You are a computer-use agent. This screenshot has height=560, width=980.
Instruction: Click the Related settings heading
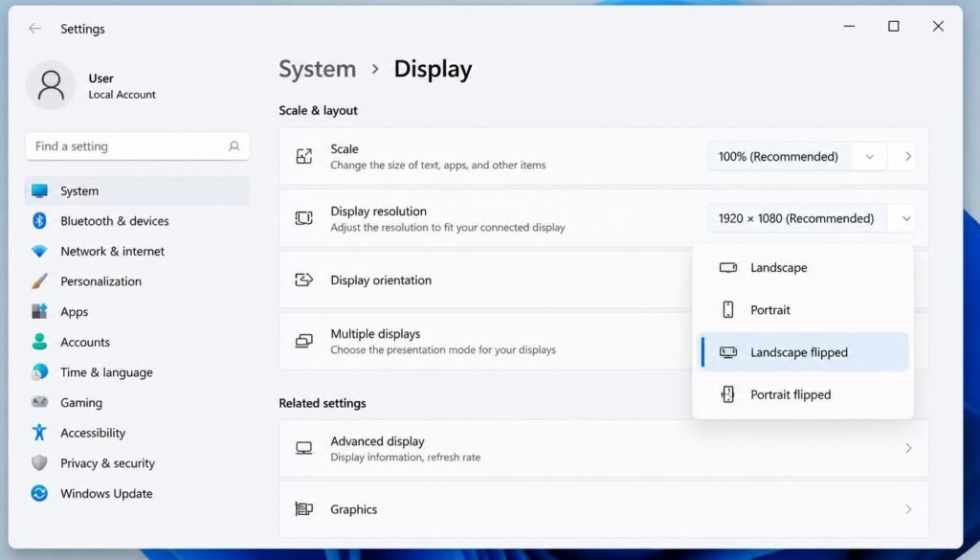click(323, 403)
